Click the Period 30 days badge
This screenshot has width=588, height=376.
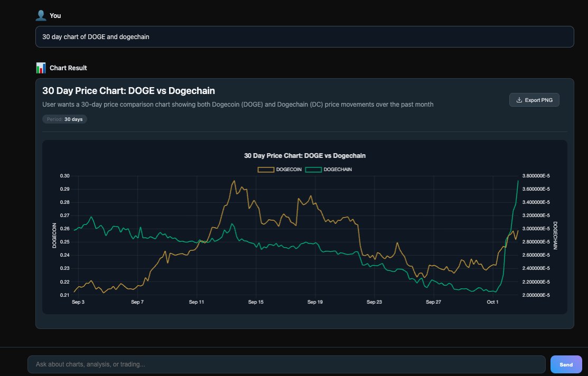(65, 119)
